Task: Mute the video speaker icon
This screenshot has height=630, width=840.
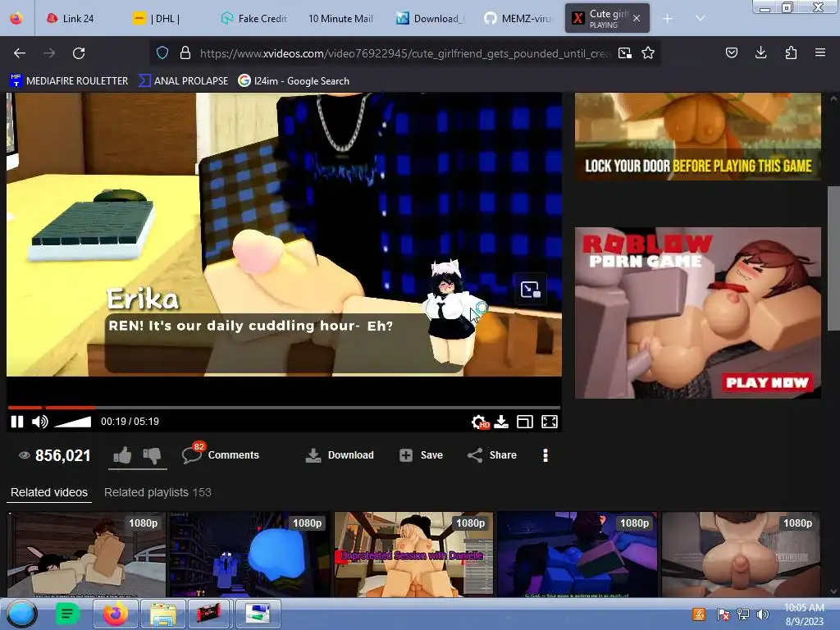Action: (39, 422)
